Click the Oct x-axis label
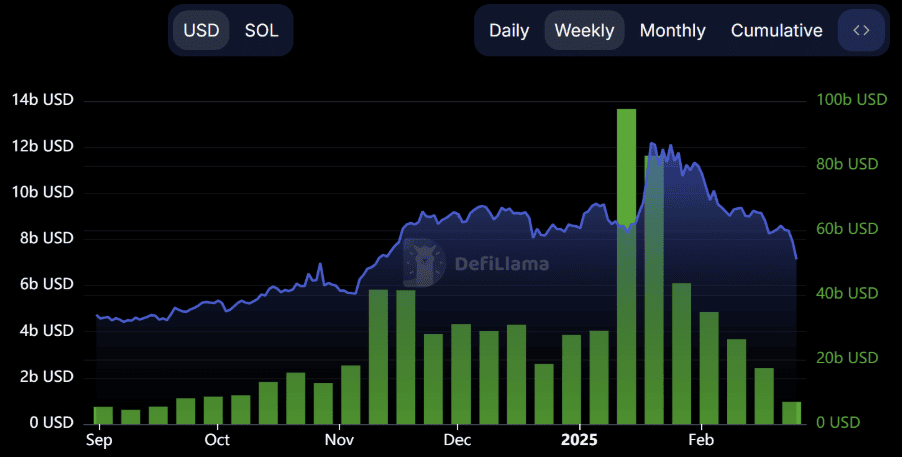Viewport: 902px width, 457px height. point(217,440)
